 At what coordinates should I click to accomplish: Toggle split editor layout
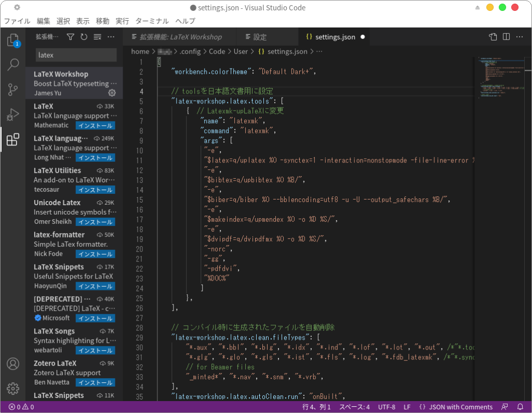(x=506, y=37)
